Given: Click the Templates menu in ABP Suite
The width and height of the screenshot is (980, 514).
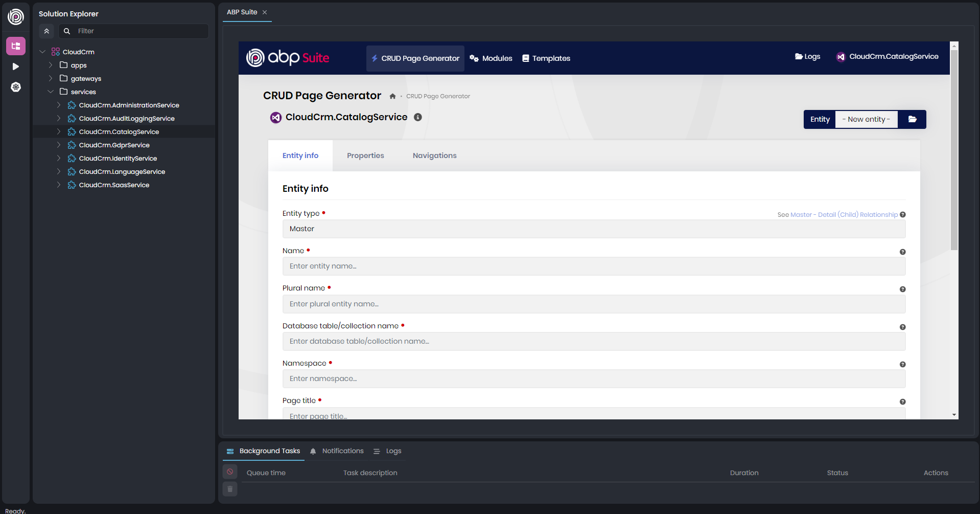Looking at the screenshot, I should 546,58.
